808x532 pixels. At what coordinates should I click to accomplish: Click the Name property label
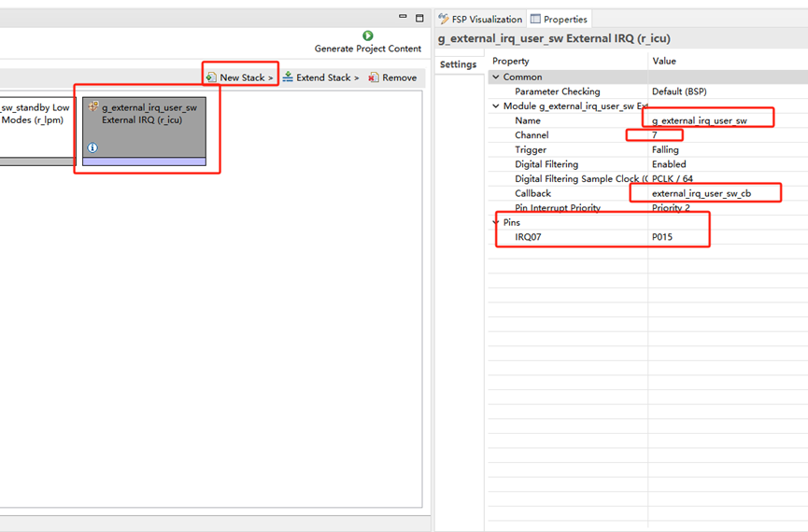pos(528,121)
